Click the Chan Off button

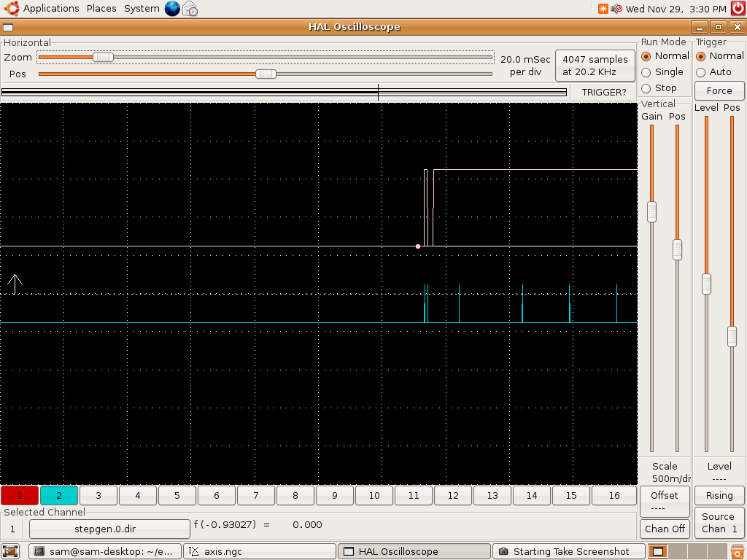(x=664, y=529)
